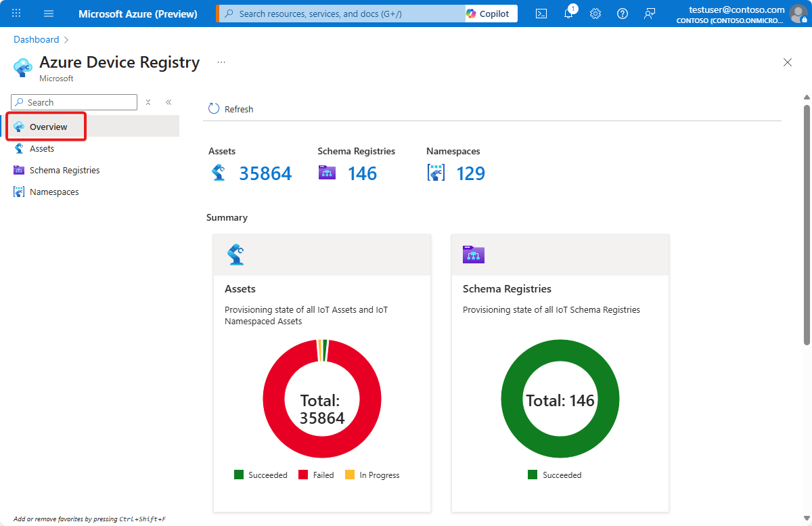Open the Cloud Shell terminal icon
This screenshot has width=812, height=526.
[x=541, y=14]
